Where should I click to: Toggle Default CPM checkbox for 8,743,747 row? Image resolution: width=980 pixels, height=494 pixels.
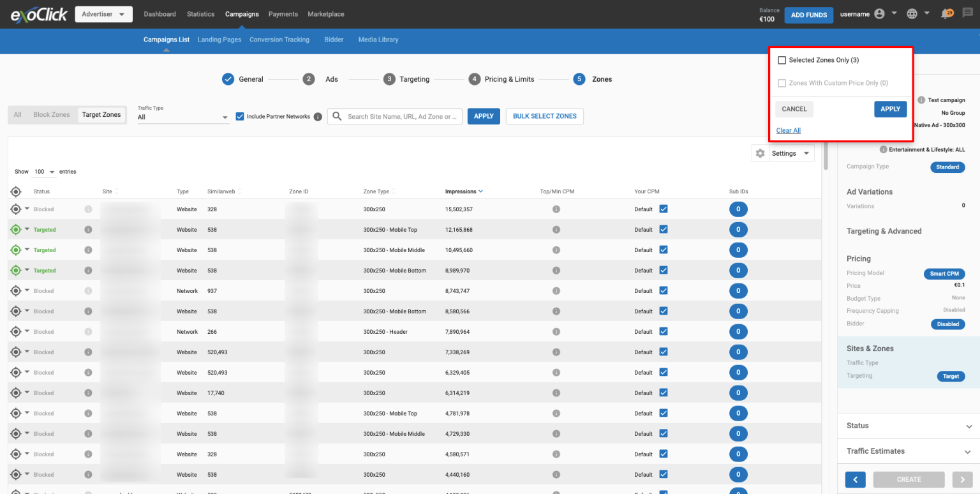click(x=664, y=291)
